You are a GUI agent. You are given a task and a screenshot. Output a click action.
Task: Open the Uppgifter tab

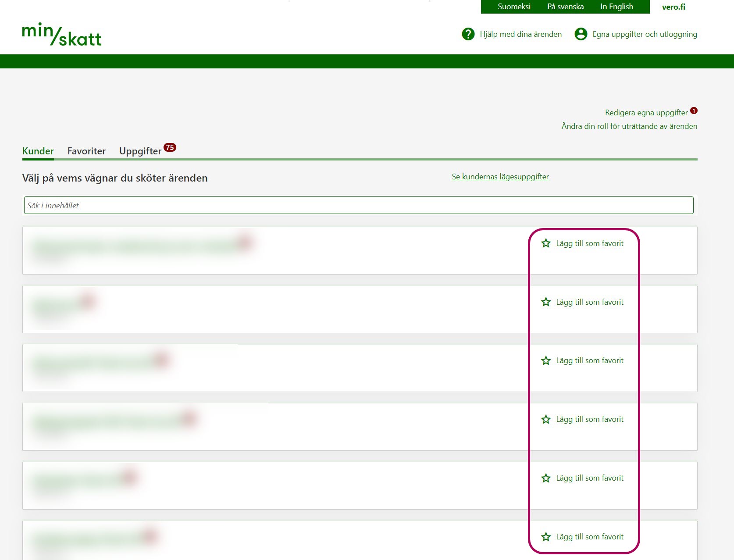[140, 151]
